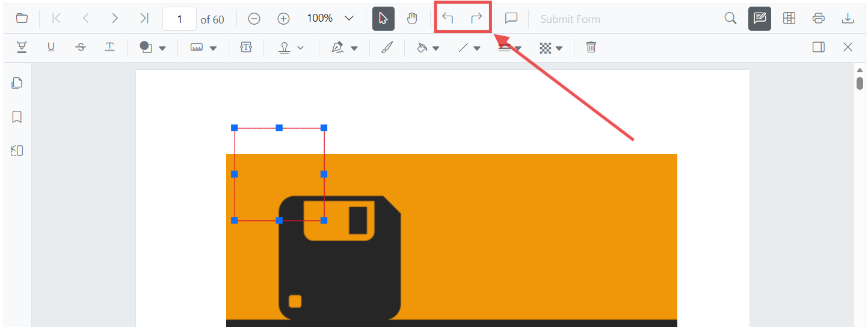Image resolution: width=868 pixels, height=327 pixels.
Task: Open the page thumbnails sidebar panel
Action: [x=17, y=83]
